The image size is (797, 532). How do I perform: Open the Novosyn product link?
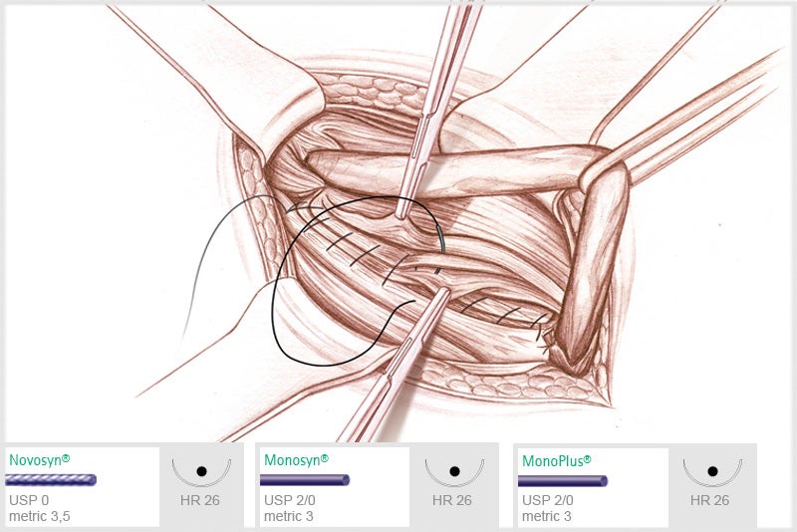39,460
